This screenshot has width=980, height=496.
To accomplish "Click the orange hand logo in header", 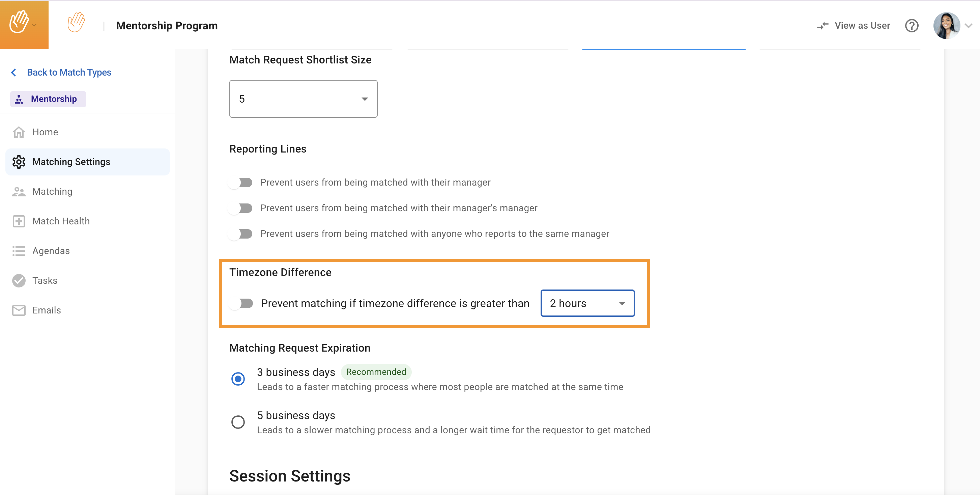I will tap(76, 23).
